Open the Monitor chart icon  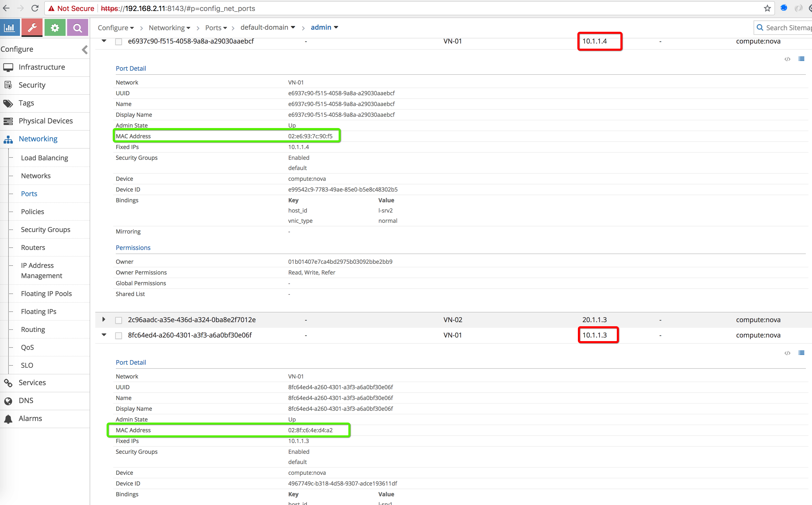pyautogui.click(x=10, y=28)
